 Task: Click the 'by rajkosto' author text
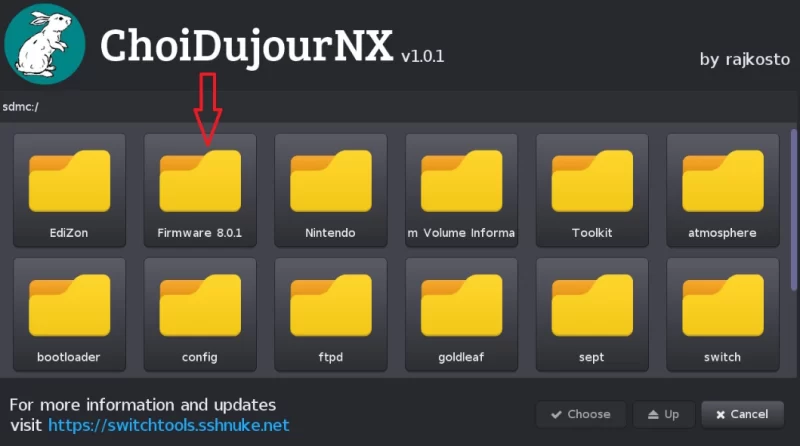744,59
